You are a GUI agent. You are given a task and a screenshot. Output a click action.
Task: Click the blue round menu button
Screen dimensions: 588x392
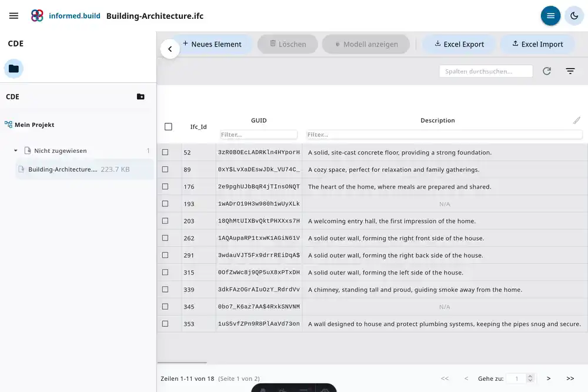(x=550, y=16)
